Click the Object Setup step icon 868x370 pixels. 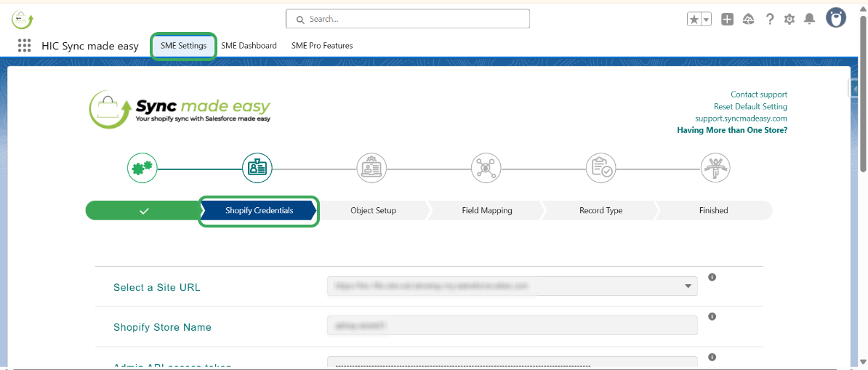tap(372, 167)
